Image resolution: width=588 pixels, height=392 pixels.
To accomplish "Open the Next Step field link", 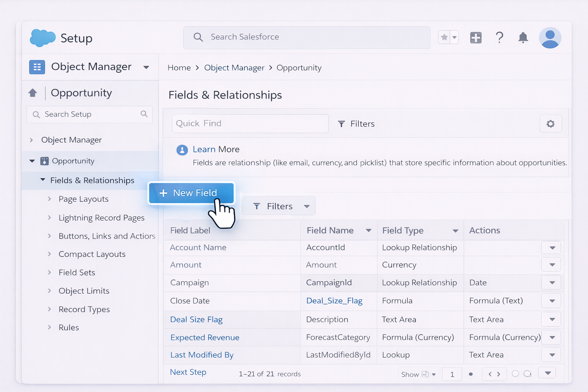I will pos(188,372).
